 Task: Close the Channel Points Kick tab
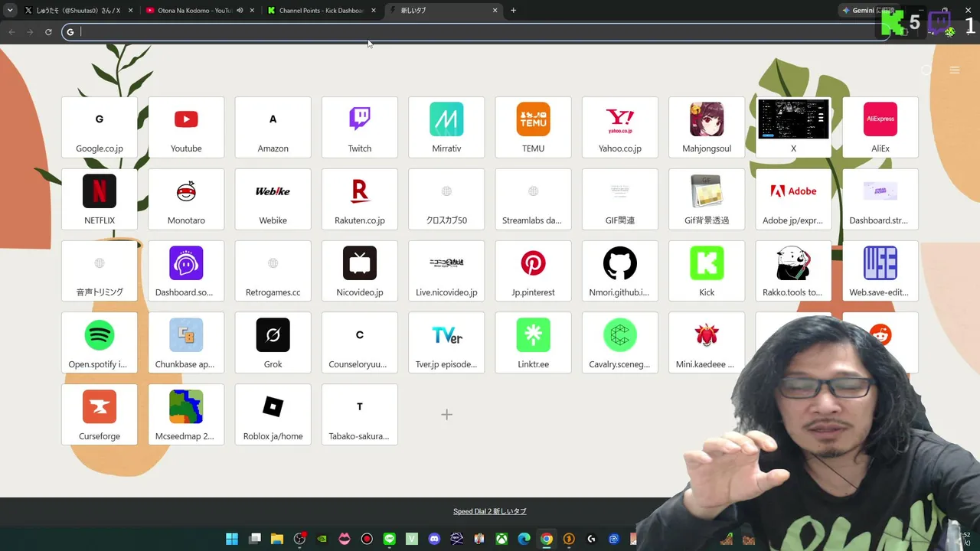374,11
